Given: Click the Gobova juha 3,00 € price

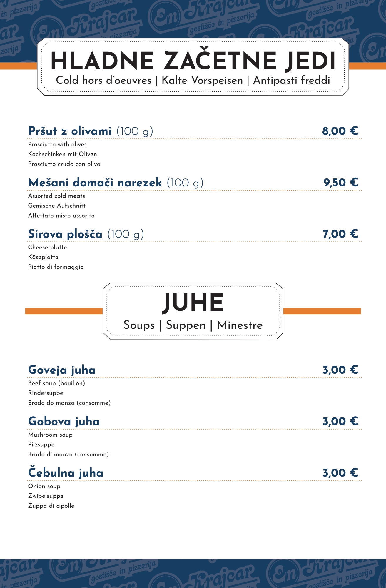Looking at the screenshot, I should [x=340, y=421].
